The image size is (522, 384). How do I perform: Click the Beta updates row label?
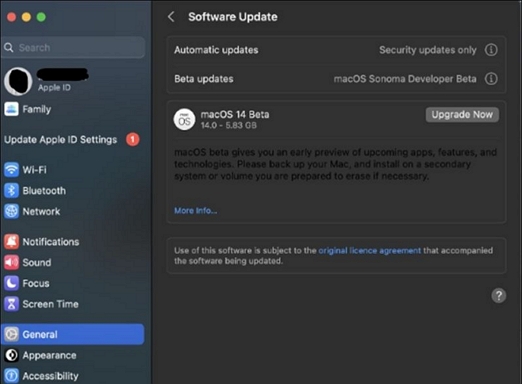(204, 79)
